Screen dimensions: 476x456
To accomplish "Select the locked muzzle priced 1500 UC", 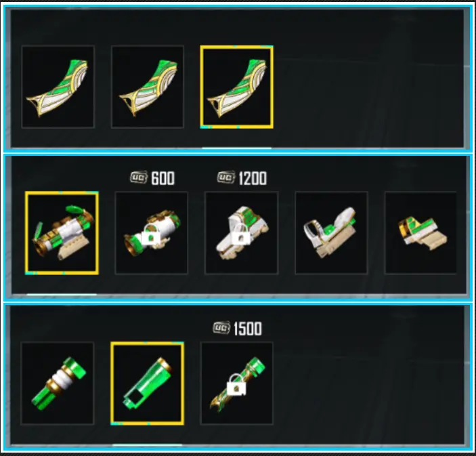I will point(237,383).
